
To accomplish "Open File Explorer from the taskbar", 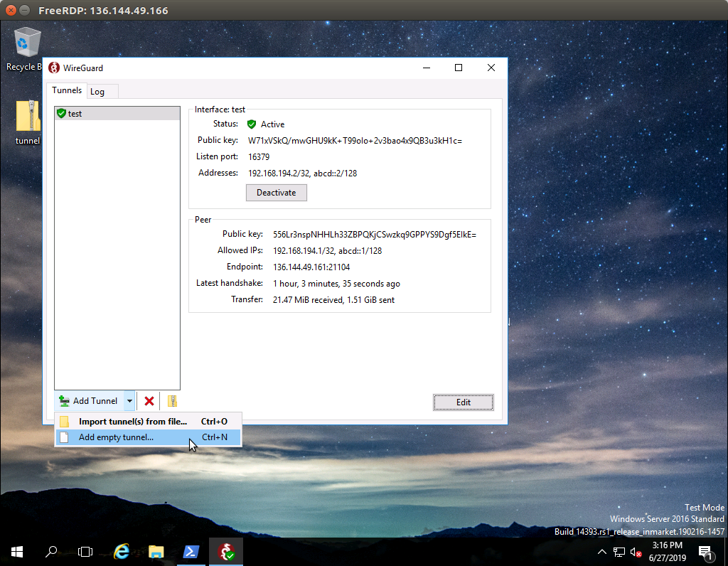I will tap(156, 552).
